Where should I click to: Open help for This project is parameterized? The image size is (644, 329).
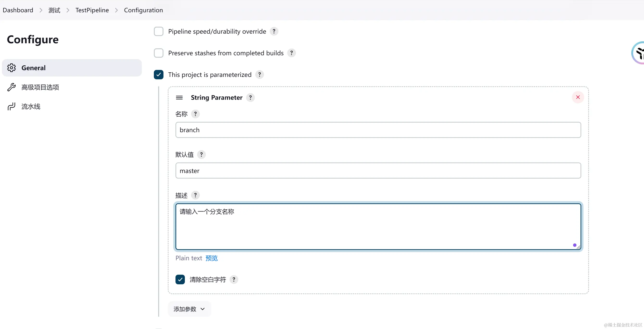pos(259,74)
